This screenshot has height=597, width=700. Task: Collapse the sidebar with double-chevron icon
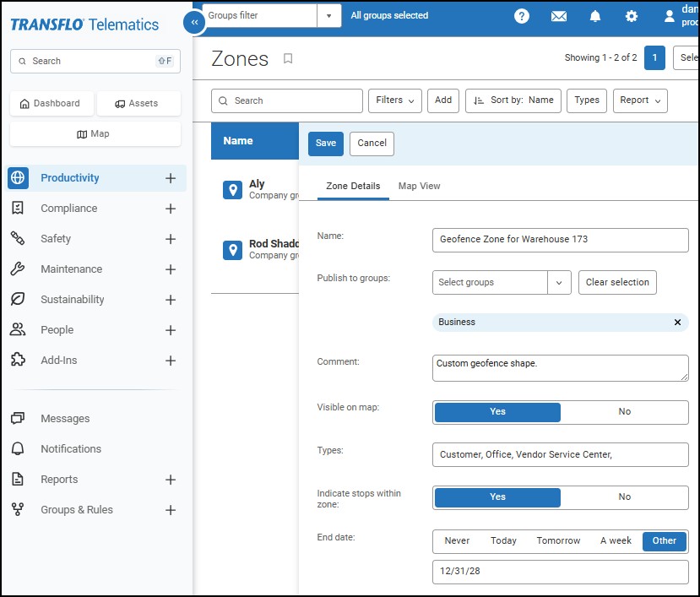click(x=195, y=23)
